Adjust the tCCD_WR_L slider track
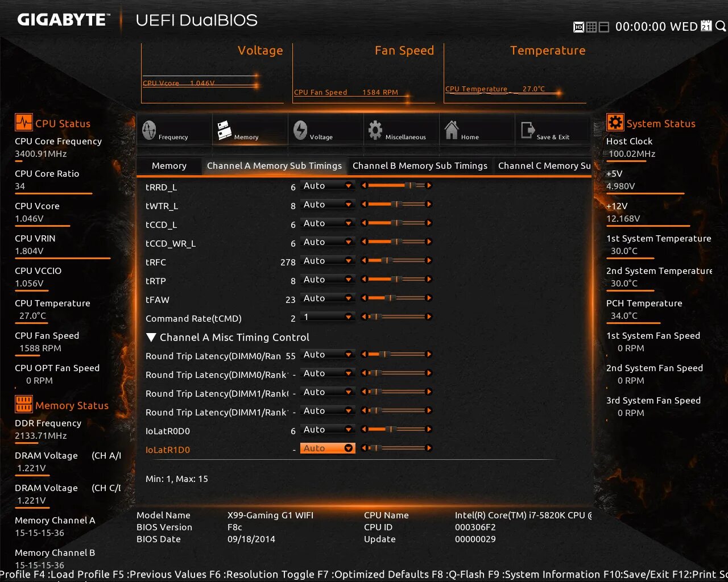The height and width of the screenshot is (582, 728). [x=396, y=242]
